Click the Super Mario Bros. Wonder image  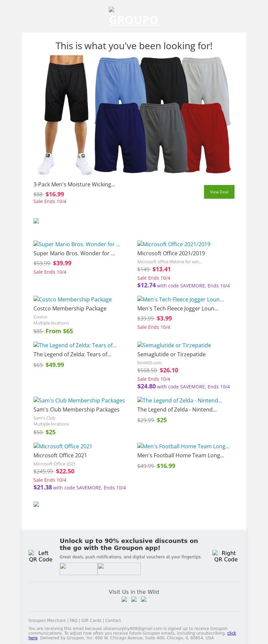point(77,244)
